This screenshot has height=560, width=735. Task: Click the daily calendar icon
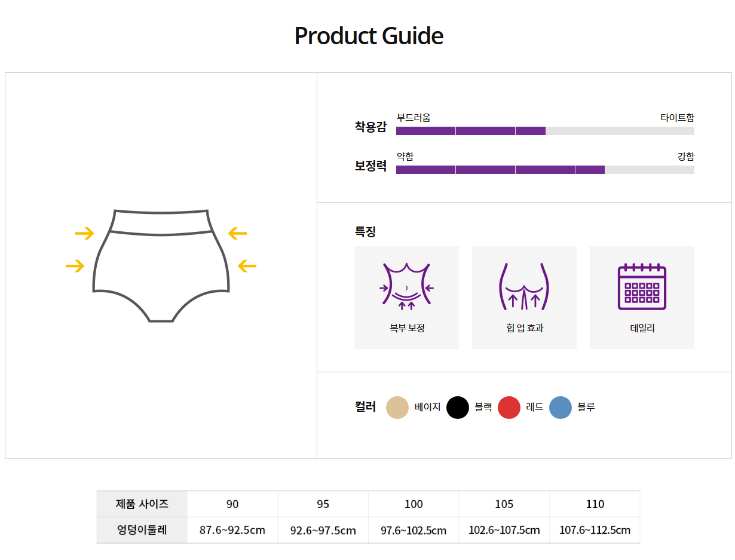coord(642,286)
